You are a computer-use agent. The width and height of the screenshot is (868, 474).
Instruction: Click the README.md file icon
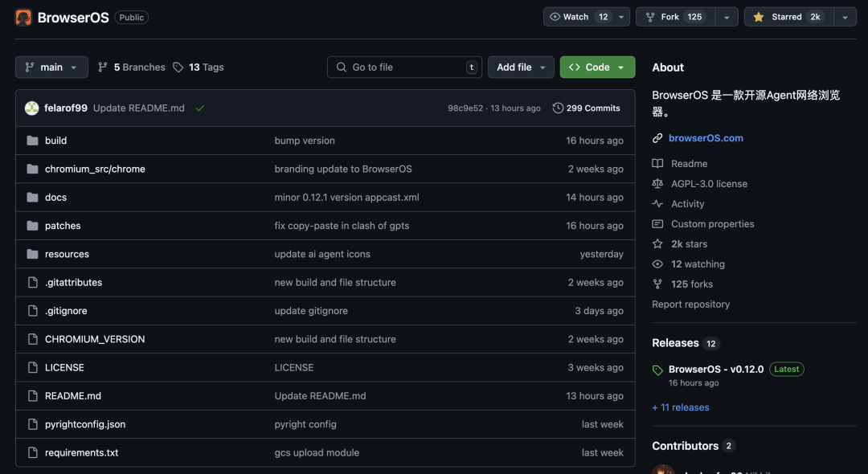click(x=33, y=396)
